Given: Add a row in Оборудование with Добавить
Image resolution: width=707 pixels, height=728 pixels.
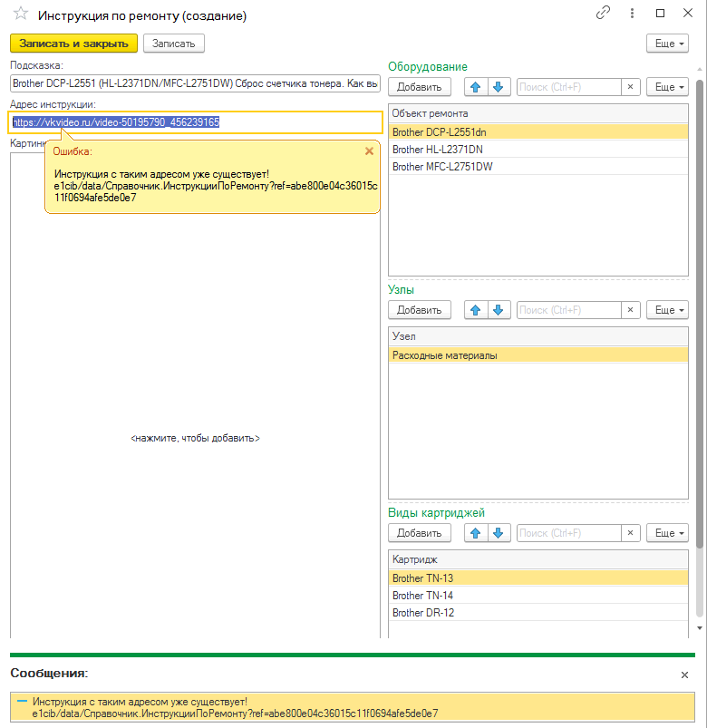Looking at the screenshot, I should tap(420, 87).
